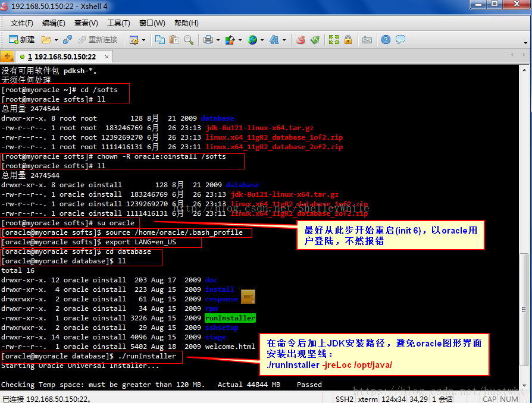Click first linux.x64_11gR2_database_1of2.zip entry
This screenshot has width=532, height=403.
[274, 137]
